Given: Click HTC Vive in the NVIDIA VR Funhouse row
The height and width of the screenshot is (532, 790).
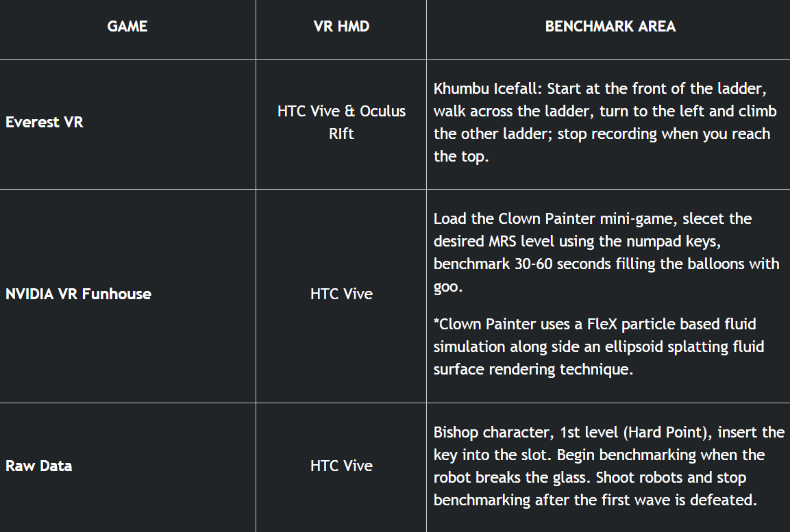Looking at the screenshot, I should click(341, 294).
